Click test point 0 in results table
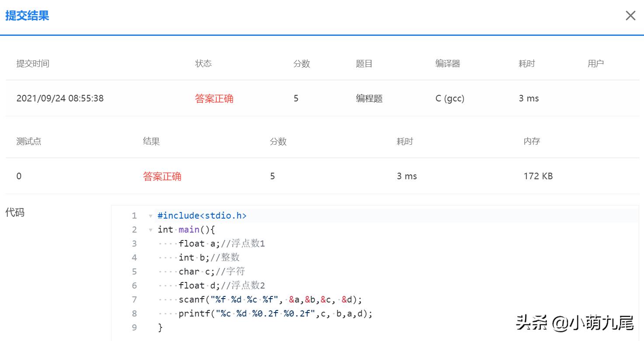 click(18, 176)
